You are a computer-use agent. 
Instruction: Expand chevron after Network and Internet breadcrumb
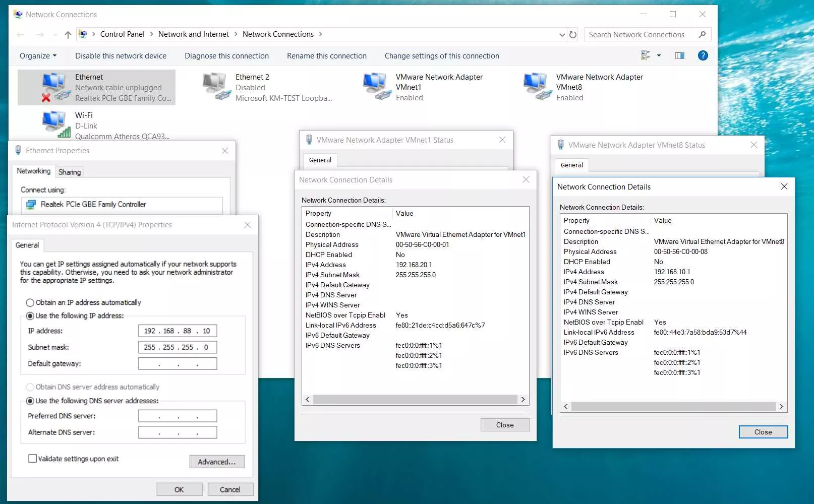(x=236, y=34)
